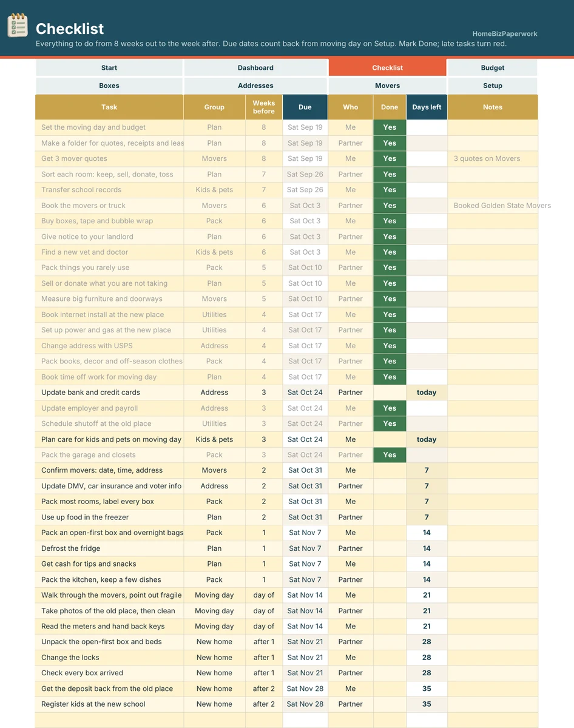Open the Setup tab
This screenshot has height=728, width=574.
[493, 86]
